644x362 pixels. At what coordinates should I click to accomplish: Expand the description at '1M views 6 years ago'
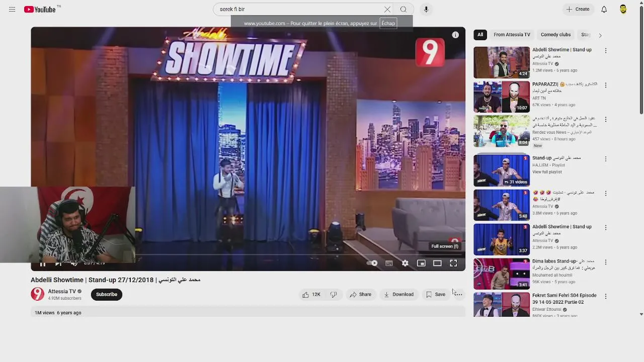tap(58, 313)
